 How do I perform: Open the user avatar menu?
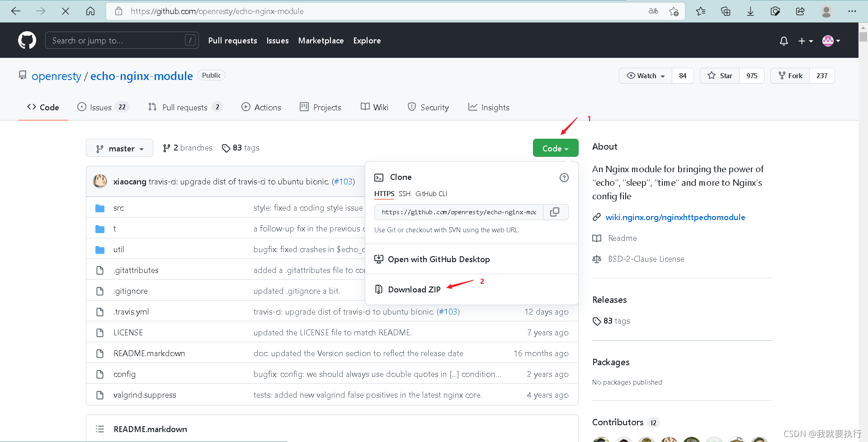click(831, 41)
